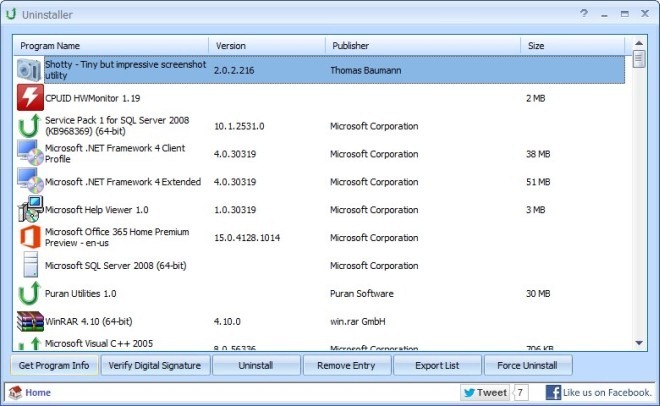Image resolution: width=660 pixels, height=406 pixels.
Task: Click the Uninstall button
Action: 256,365
